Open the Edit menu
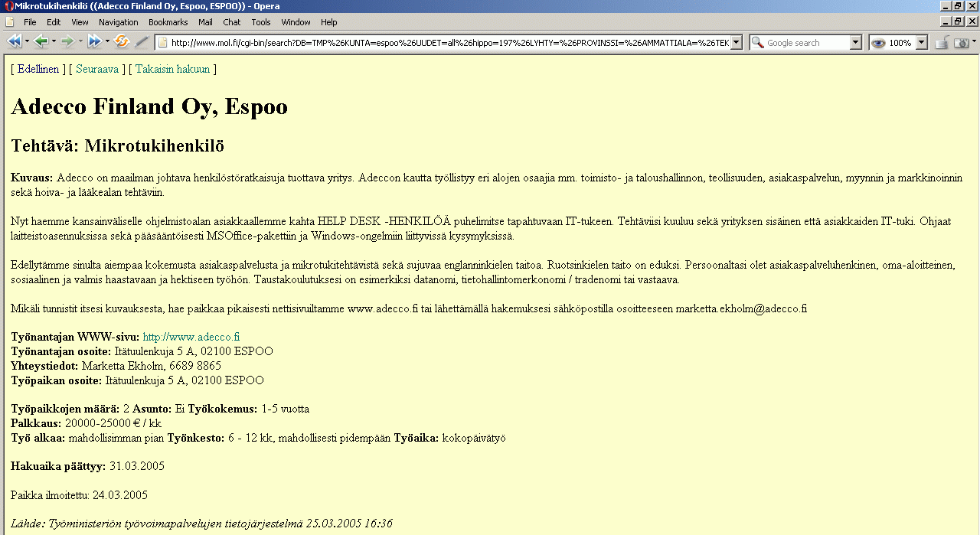 [x=54, y=22]
